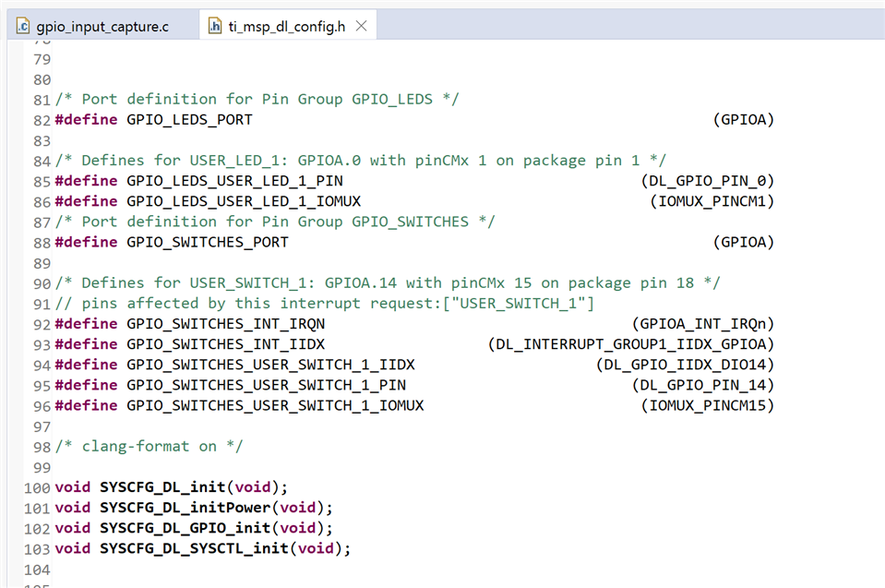
Task: Click GPIO_SWITCHES_PORT identifier
Action: pos(207,242)
